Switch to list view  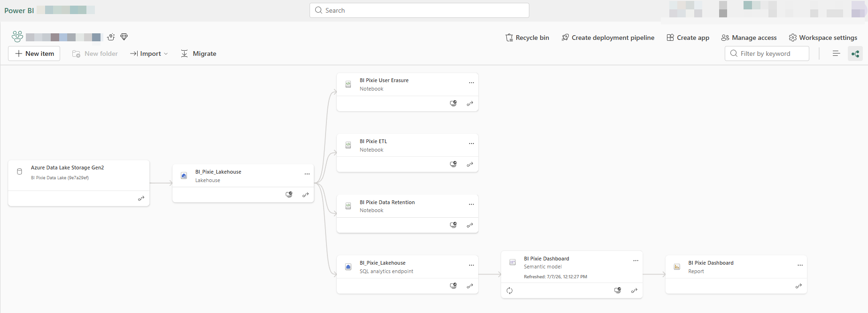[836, 53]
